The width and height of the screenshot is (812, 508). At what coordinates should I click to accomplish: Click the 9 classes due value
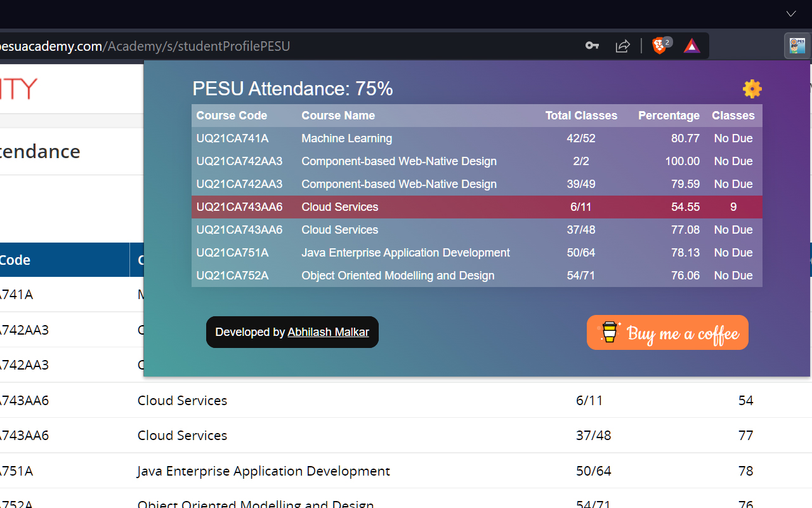pos(733,207)
